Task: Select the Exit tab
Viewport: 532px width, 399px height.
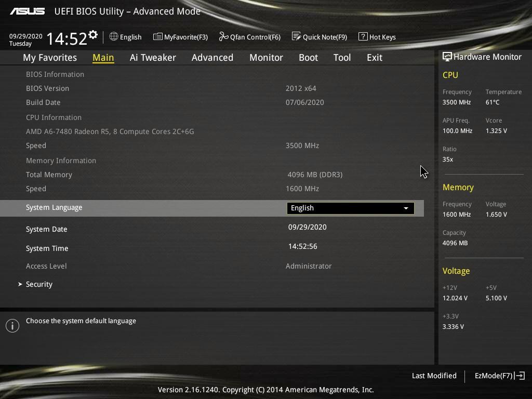Action: pos(375,58)
